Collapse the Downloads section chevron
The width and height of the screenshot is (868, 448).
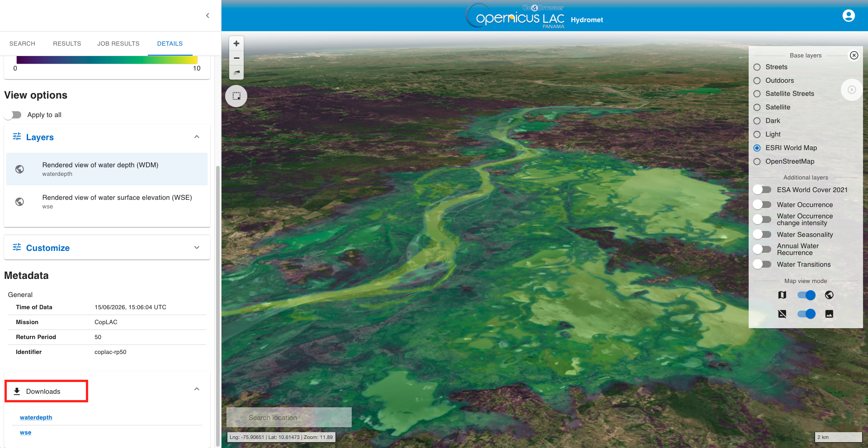[197, 389]
